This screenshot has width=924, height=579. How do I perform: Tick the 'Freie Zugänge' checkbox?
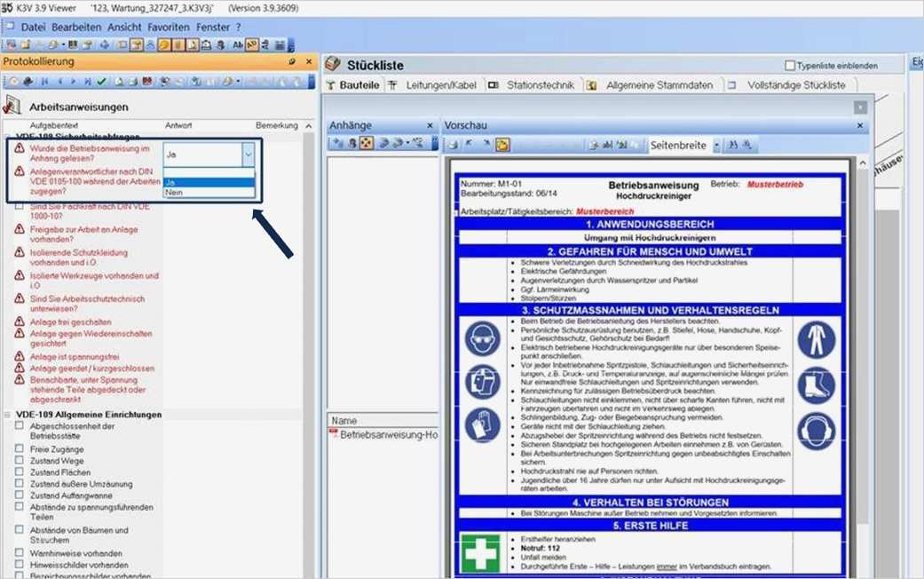click(20, 448)
